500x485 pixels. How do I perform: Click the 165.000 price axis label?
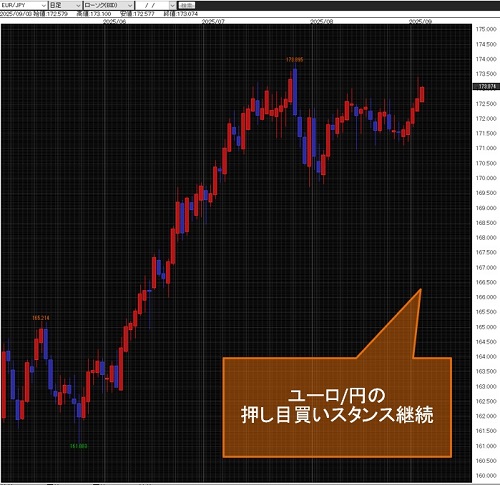click(x=486, y=327)
